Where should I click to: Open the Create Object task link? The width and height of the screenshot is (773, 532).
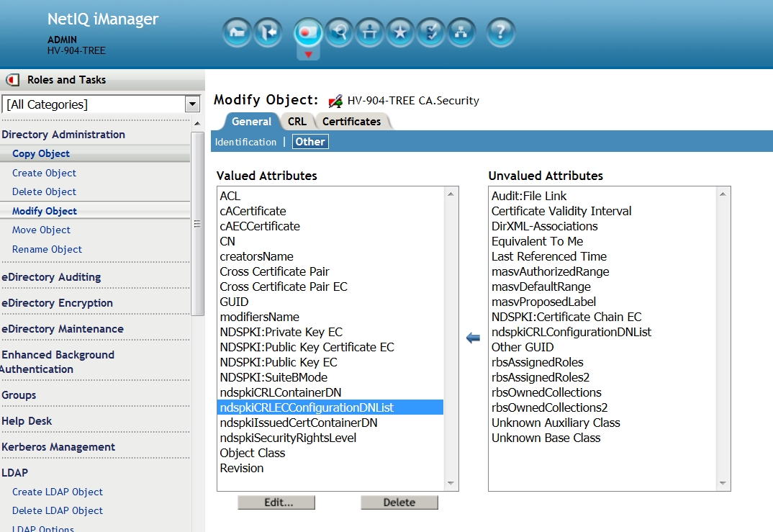click(45, 173)
